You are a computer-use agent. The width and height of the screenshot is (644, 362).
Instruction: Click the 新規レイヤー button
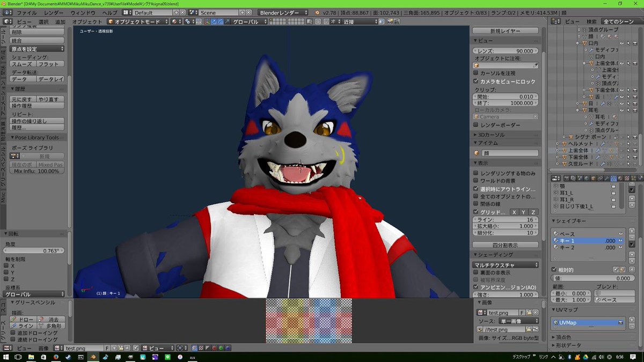[506, 31]
